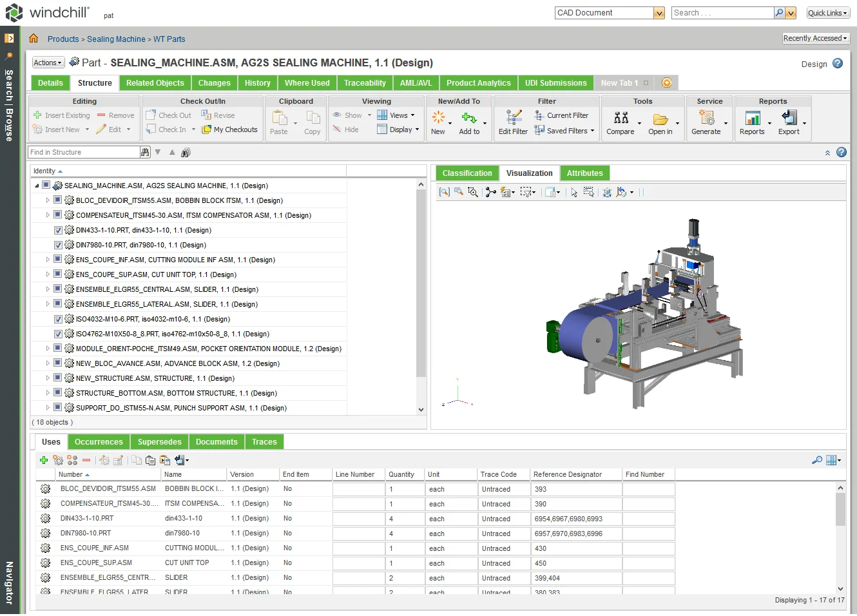
Task: Click the Windchill home icon
Action: pos(34,39)
